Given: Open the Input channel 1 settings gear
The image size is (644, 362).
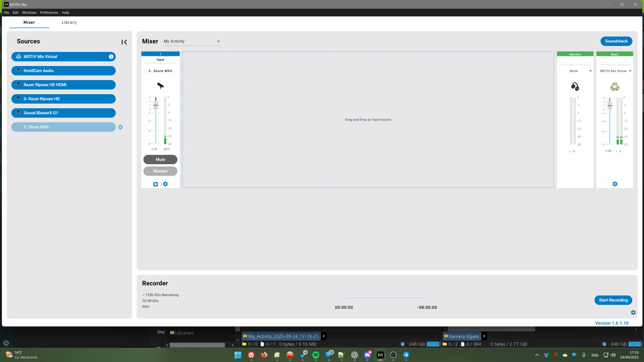Looking at the screenshot, I should click(165, 184).
